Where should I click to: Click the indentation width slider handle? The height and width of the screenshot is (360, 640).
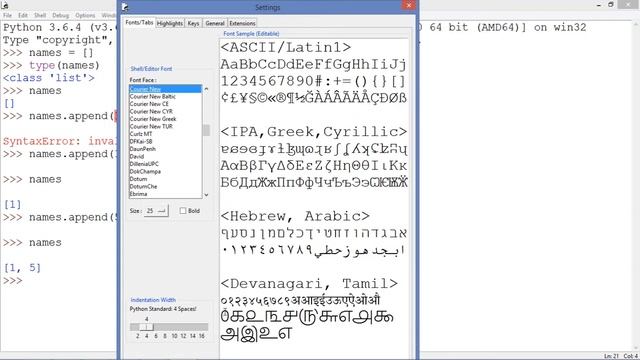(147, 327)
